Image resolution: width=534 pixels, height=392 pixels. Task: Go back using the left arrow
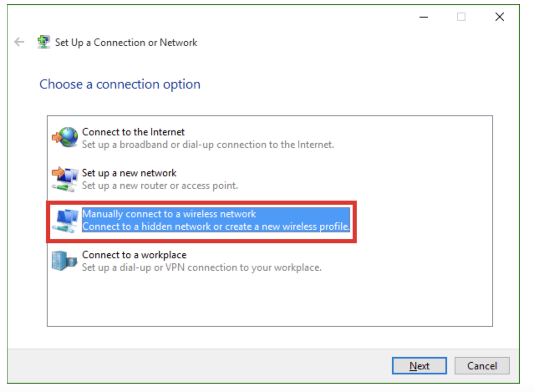click(19, 42)
